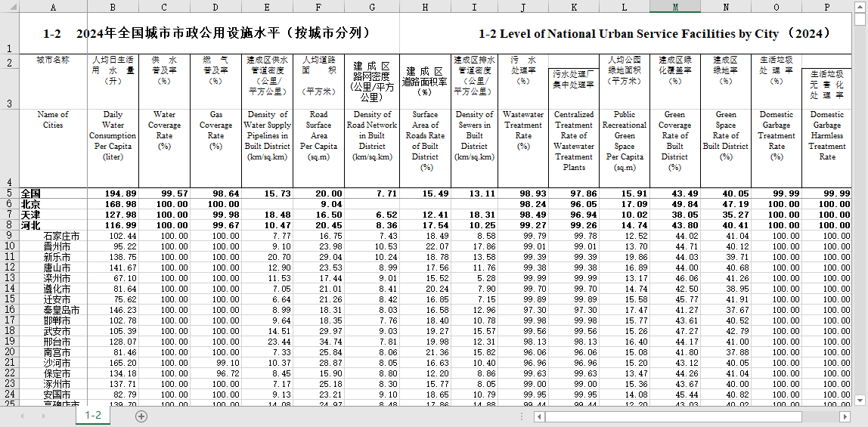Click vertical scrollbar up arrow
The image size is (868, 427).
coord(859,8)
